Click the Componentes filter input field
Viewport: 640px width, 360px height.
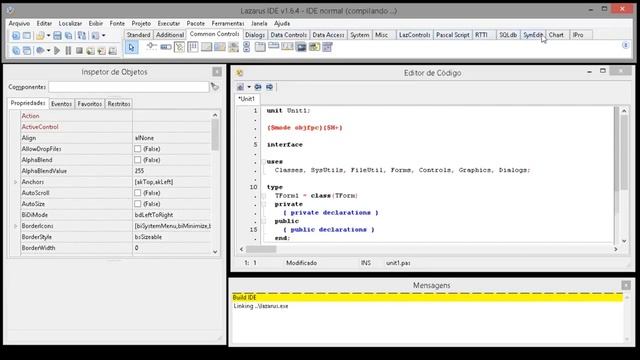[129, 87]
